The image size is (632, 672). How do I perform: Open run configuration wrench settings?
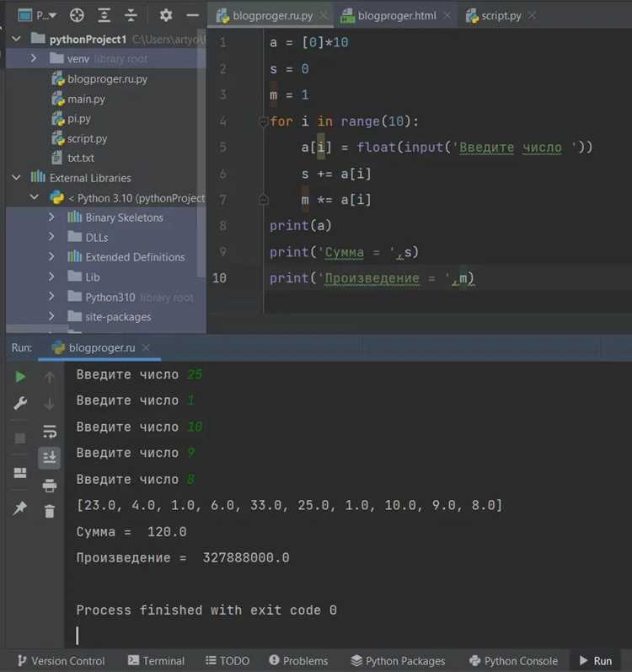point(20,403)
